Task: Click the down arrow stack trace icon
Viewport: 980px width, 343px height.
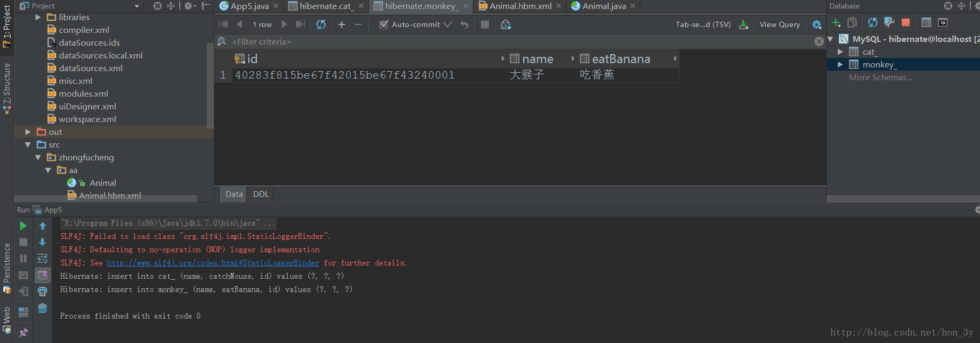Action: coord(42,242)
